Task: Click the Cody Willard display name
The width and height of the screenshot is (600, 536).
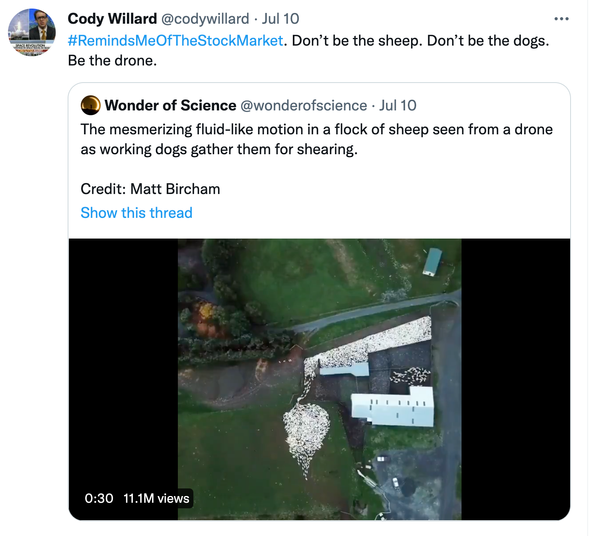Action: tap(112, 19)
